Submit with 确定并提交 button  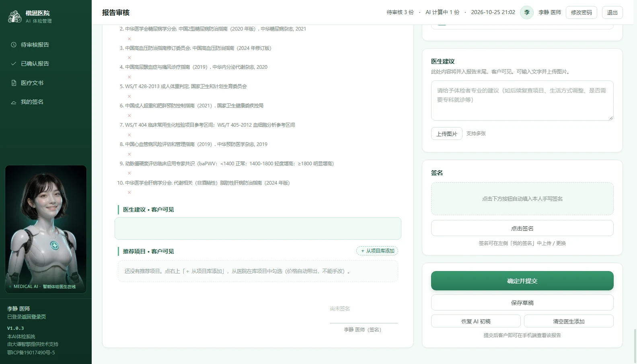click(x=522, y=281)
